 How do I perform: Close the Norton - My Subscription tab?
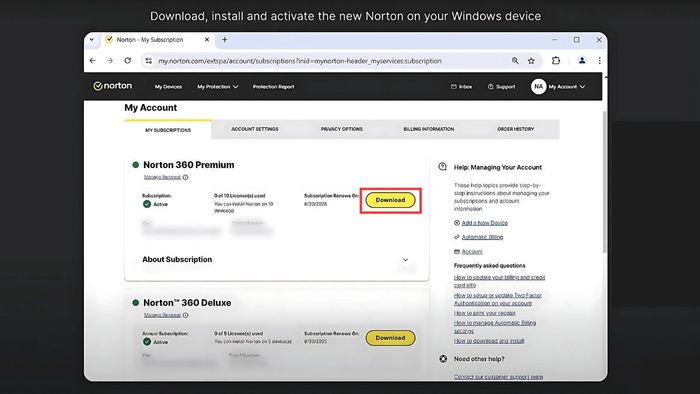[x=207, y=40]
